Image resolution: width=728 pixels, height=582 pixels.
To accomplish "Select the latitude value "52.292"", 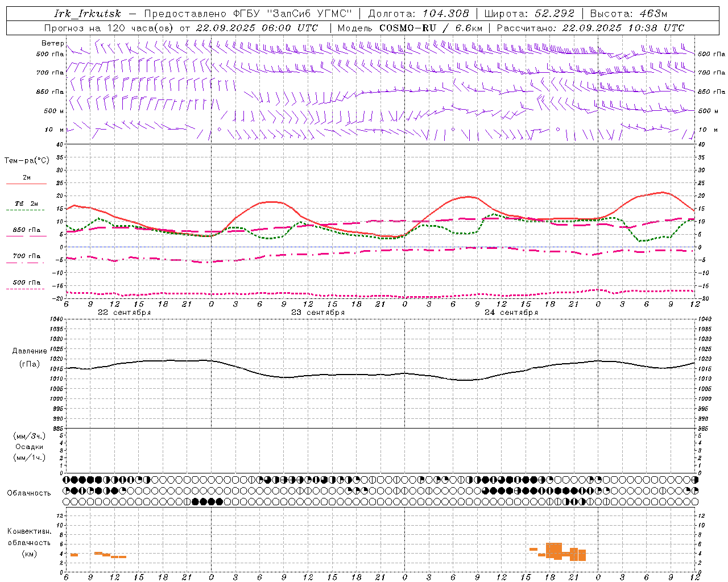I will (555, 14).
